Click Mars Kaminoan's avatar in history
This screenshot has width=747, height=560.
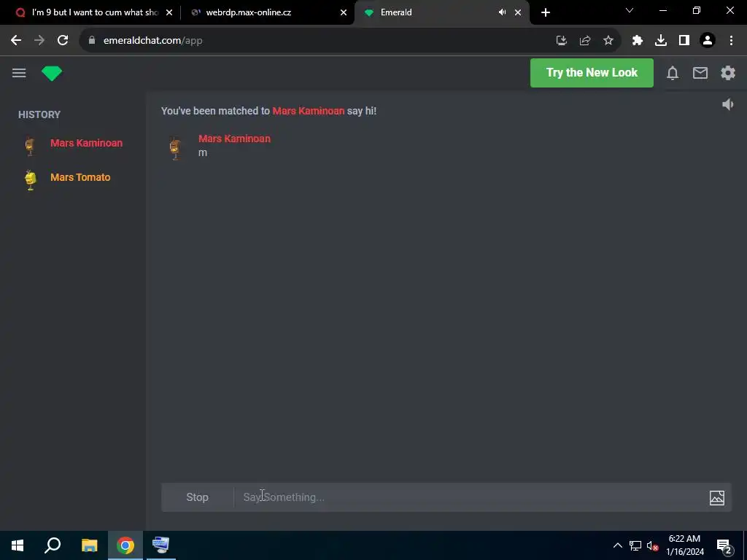[x=30, y=146]
